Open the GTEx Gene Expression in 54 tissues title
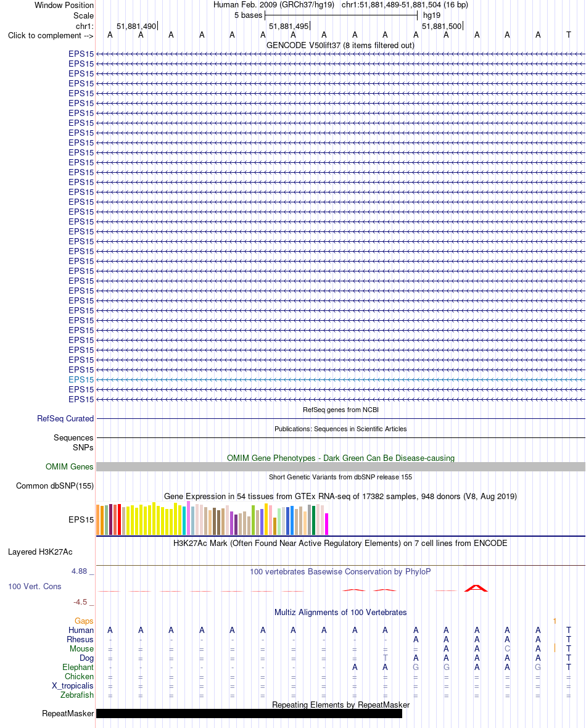Viewport: 586px width, 728px height. [340, 496]
